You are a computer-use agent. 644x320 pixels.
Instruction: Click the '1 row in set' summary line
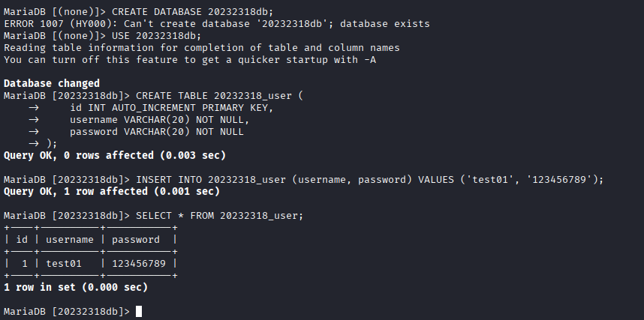coord(76,287)
